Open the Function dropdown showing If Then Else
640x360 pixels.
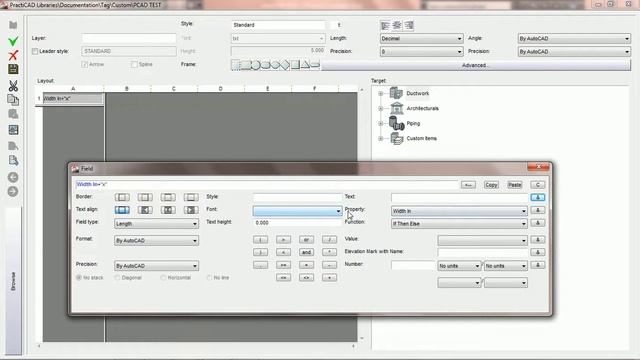459,224
